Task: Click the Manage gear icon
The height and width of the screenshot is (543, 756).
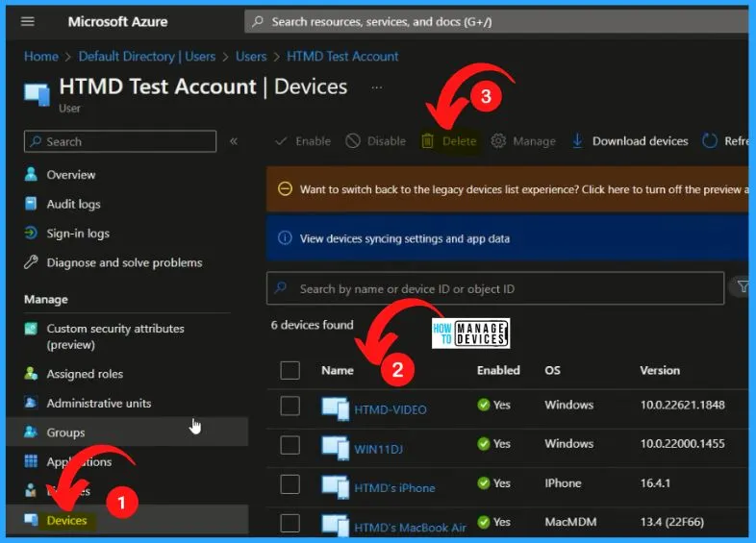Action: tap(498, 141)
